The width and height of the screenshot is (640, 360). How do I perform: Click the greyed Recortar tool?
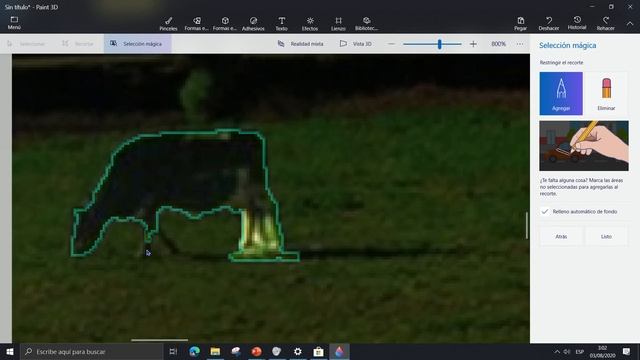tap(78, 44)
